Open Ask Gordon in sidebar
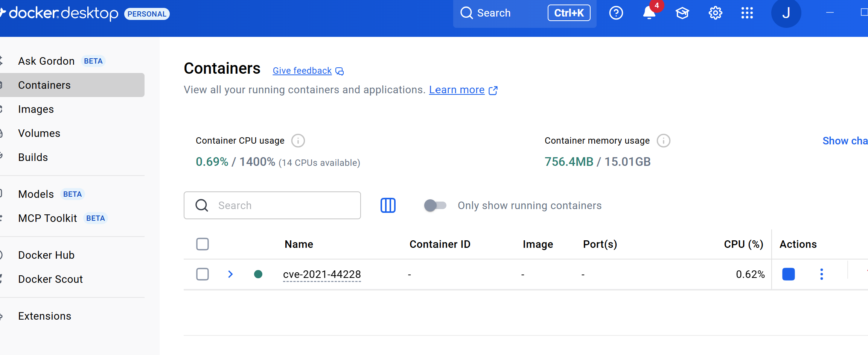868x355 pixels. point(72,61)
